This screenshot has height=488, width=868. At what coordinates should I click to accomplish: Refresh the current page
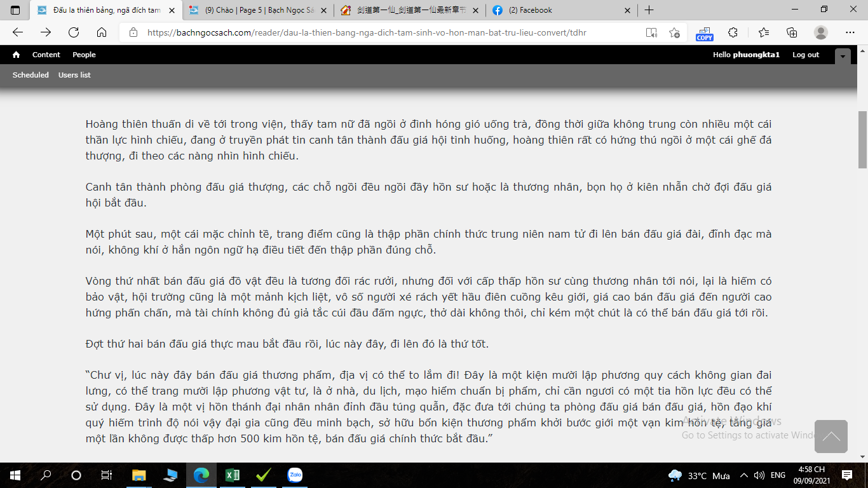tap(74, 32)
